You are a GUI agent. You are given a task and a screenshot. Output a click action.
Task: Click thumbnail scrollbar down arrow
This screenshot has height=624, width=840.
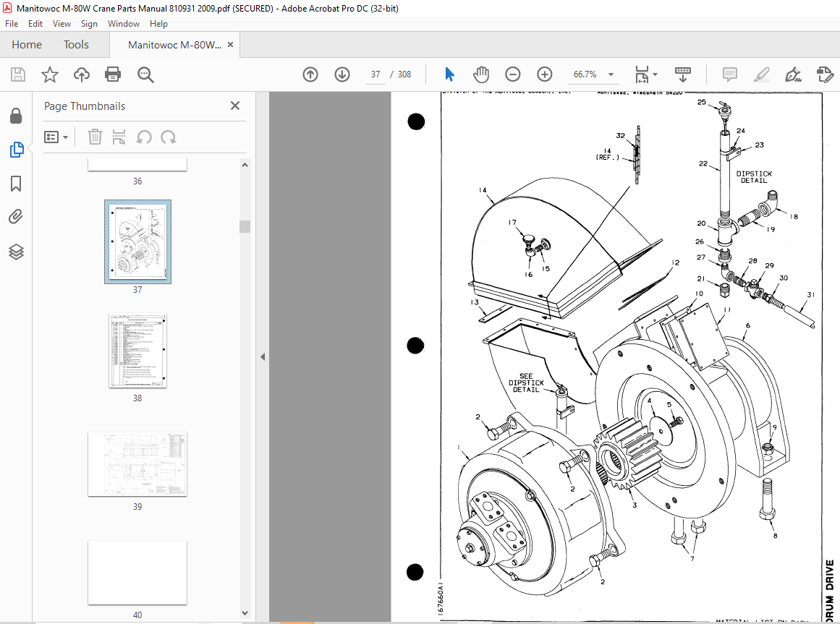pyautogui.click(x=245, y=613)
